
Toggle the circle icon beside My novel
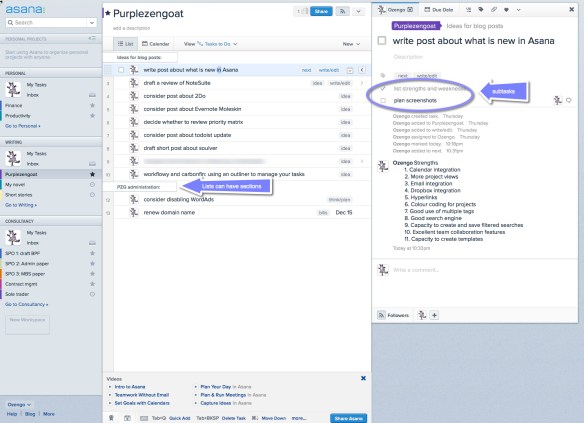coord(92,184)
